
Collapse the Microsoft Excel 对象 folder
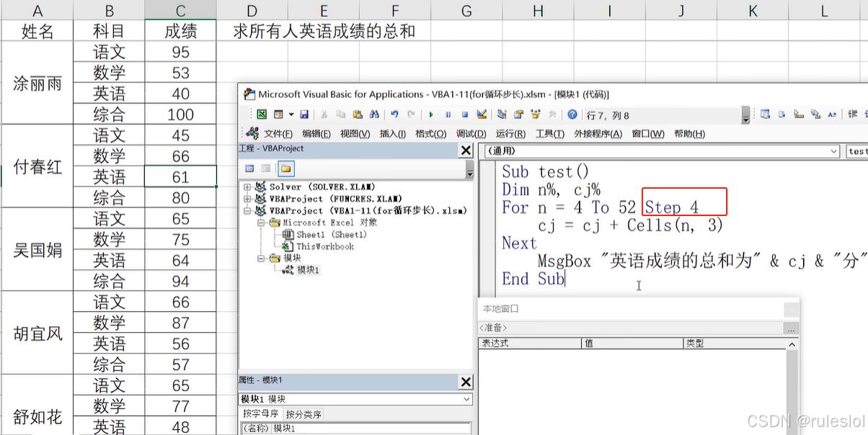(260, 222)
